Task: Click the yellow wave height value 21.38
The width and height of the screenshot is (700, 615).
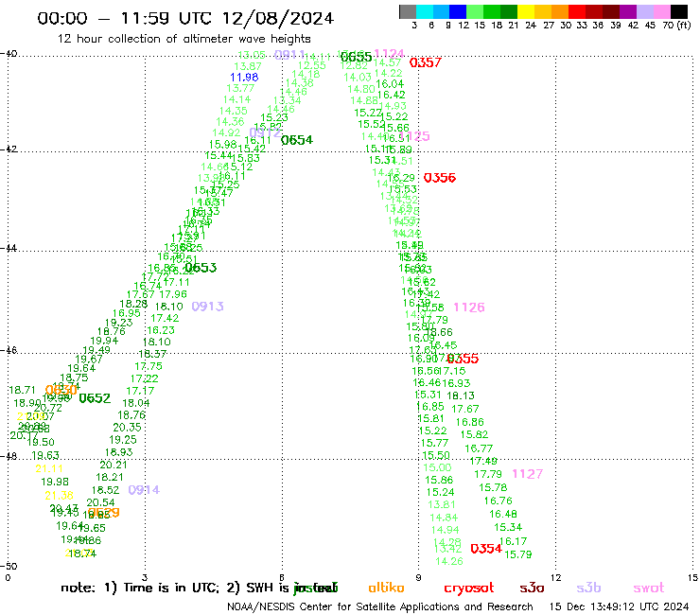Action: coord(59,495)
